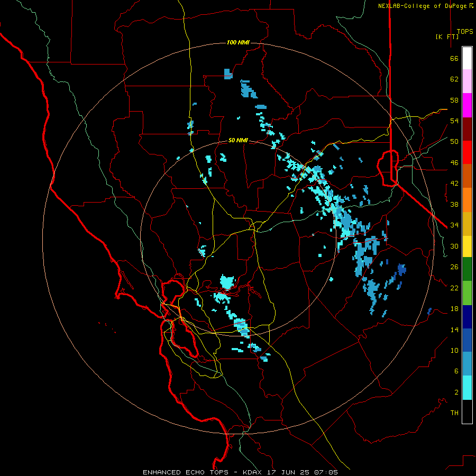This screenshot has height=476, width=476.
Task: Click the black TH swatch at legend bottom
Action: 467,411
